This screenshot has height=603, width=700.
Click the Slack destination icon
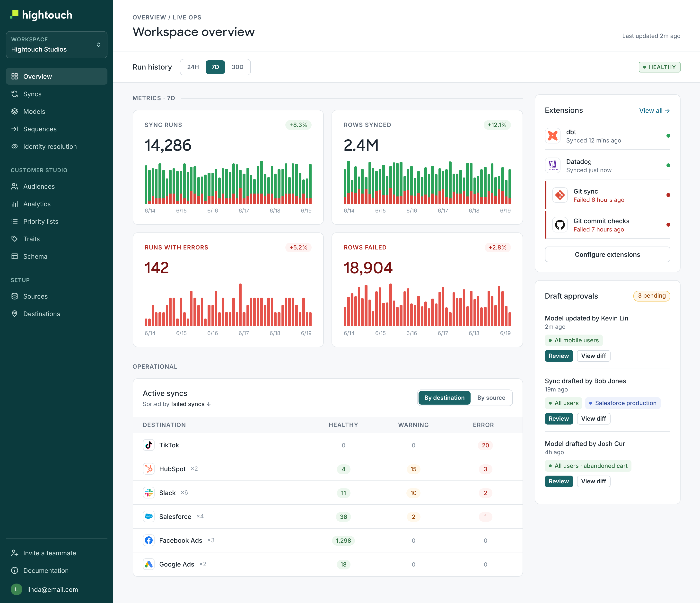coord(149,493)
